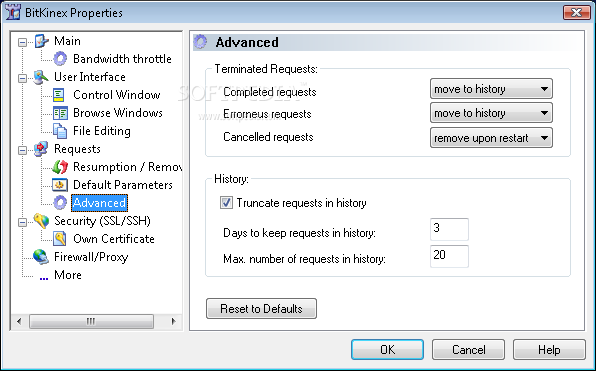Viewport: 596px width, 371px height.
Task: Click the Cancel button
Action: [x=468, y=350]
